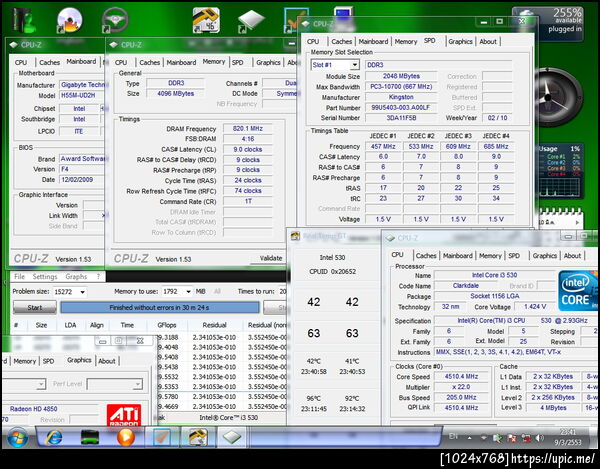The image size is (600, 469).
Task: Click the Validate button
Action: (271, 258)
